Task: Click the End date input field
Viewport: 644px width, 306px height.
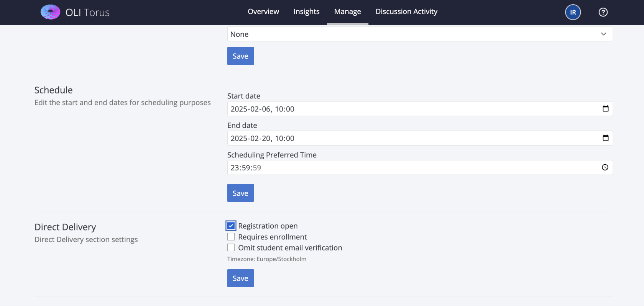Action: pos(420,138)
